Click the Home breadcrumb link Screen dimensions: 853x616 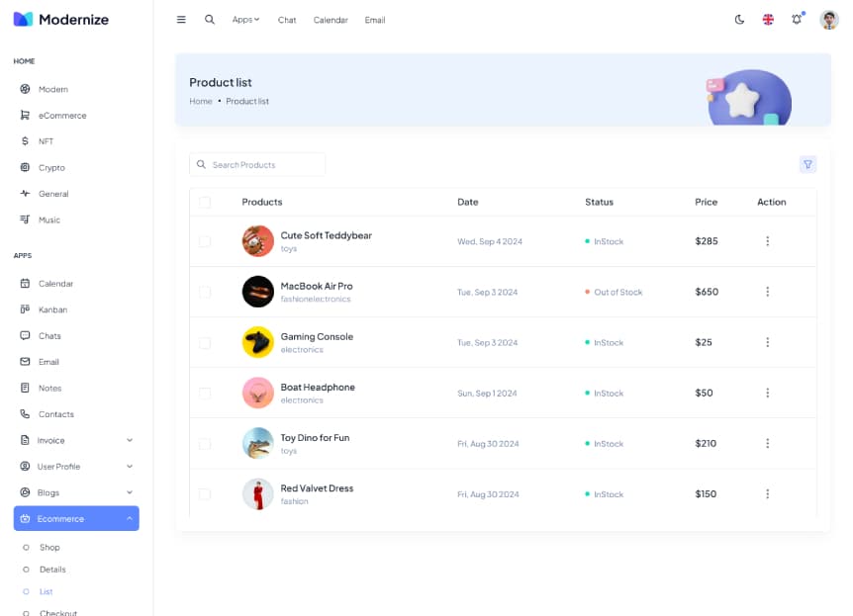click(201, 102)
